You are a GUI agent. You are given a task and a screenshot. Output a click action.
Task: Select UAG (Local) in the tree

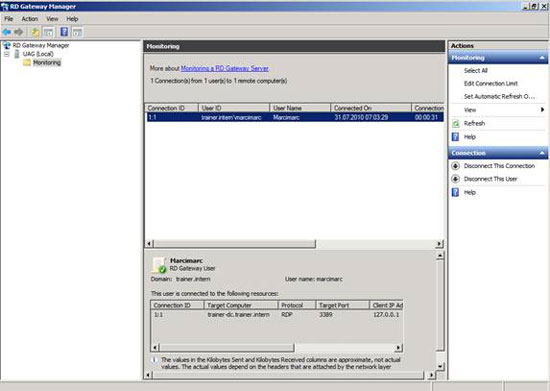tap(38, 54)
